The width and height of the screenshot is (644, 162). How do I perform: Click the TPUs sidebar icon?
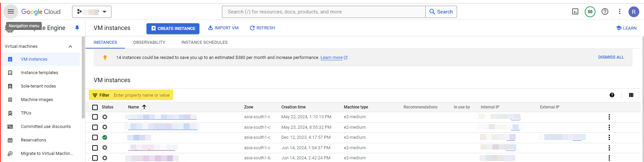[x=10, y=113]
